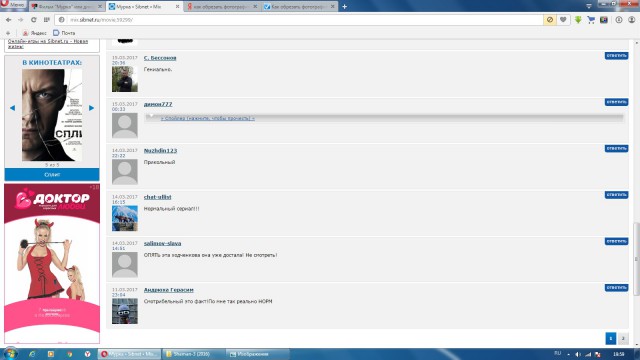The image size is (640, 360).
Task: Open Онлайн-игры на Sibnet.ru link
Action: 48,44
